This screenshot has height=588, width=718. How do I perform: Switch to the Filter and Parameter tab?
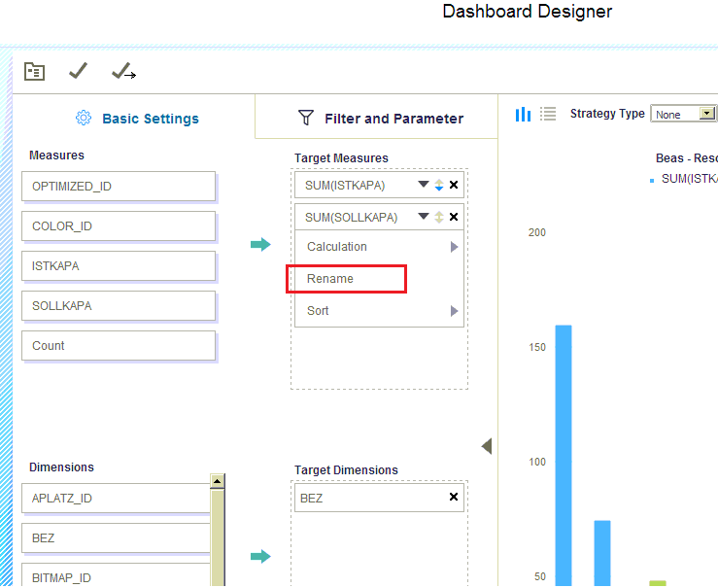pyautogui.click(x=381, y=119)
